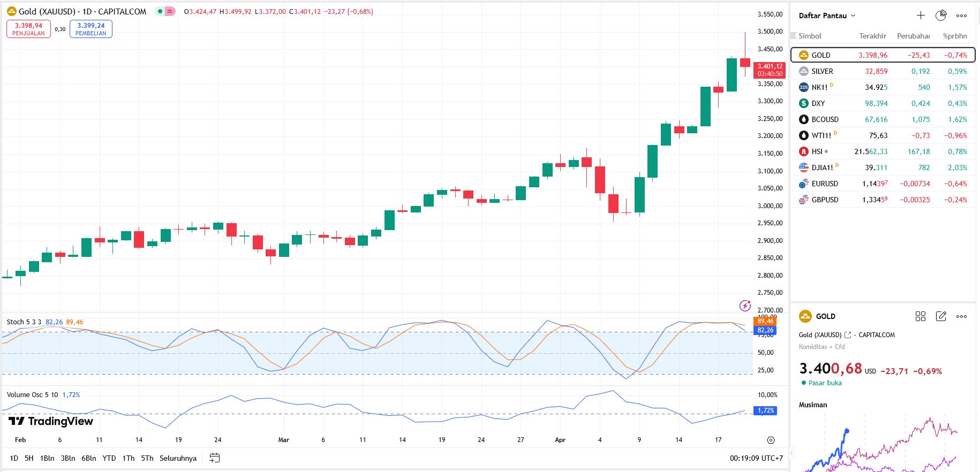The width and height of the screenshot is (980, 472).
Task: Click the add symbol plus icon
Action: 921,16
